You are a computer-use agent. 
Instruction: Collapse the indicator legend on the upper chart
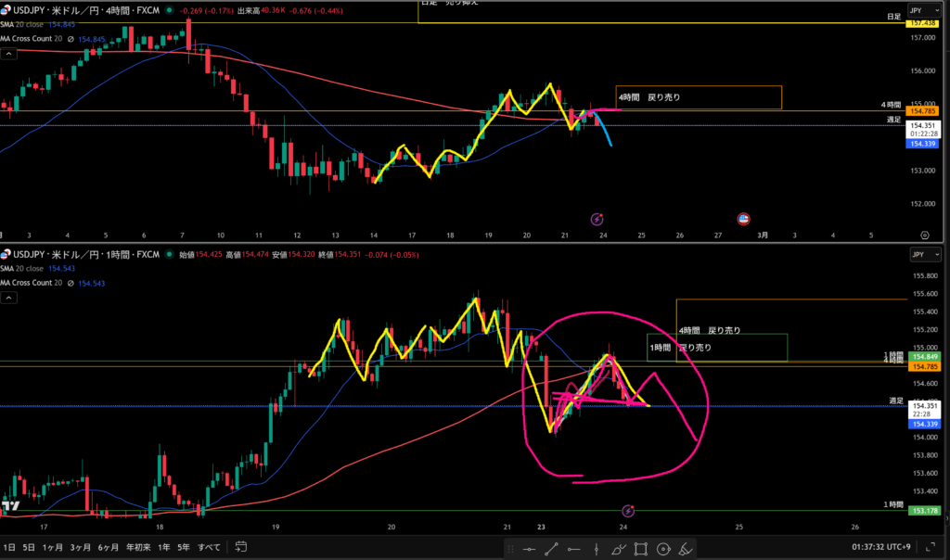coord(8,55)
